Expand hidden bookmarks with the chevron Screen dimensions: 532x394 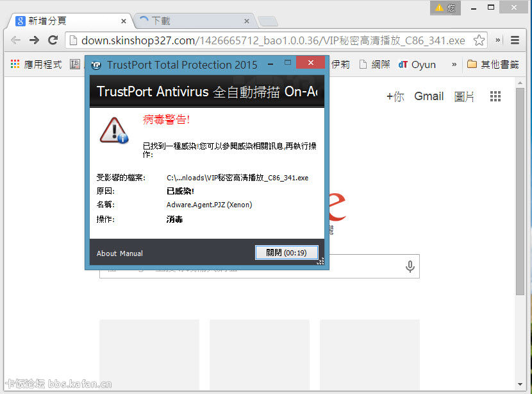coord(454,64)
